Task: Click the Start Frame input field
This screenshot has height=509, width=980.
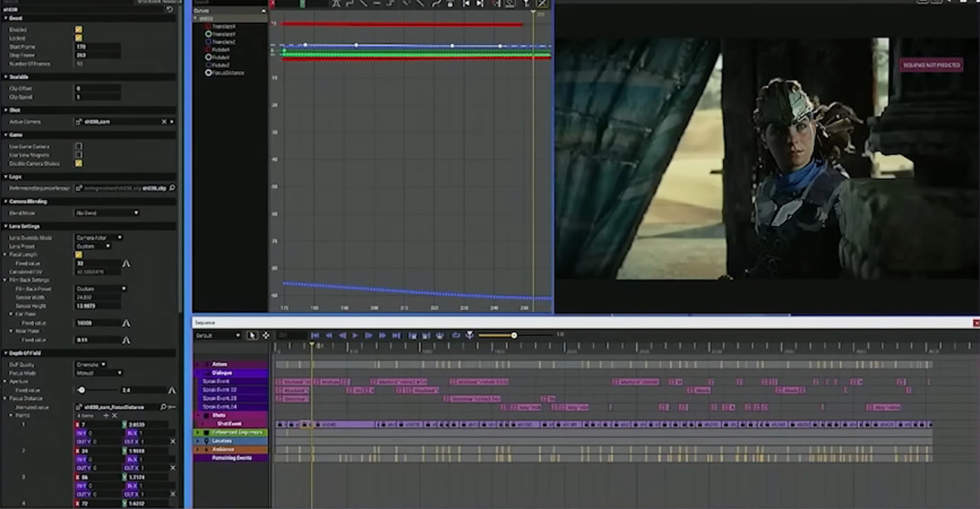Action: point(97,47)
